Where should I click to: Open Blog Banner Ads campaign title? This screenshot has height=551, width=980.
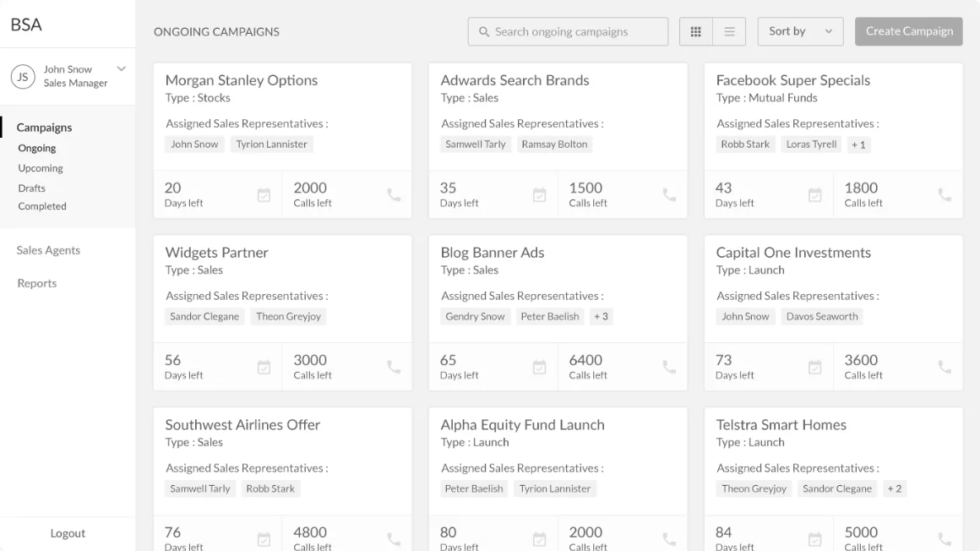pos(493,253)
